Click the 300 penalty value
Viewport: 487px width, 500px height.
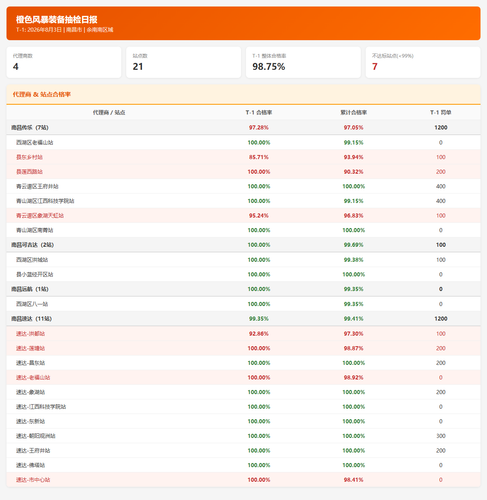(441, 436)
